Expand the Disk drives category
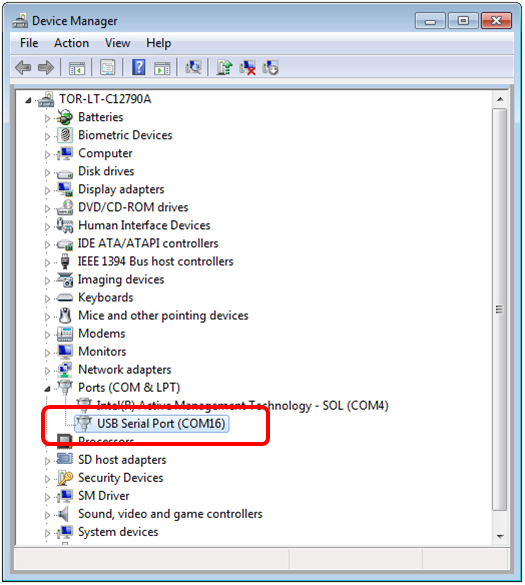Viewport: 525px width, 585px height. (x=47, y=172)
